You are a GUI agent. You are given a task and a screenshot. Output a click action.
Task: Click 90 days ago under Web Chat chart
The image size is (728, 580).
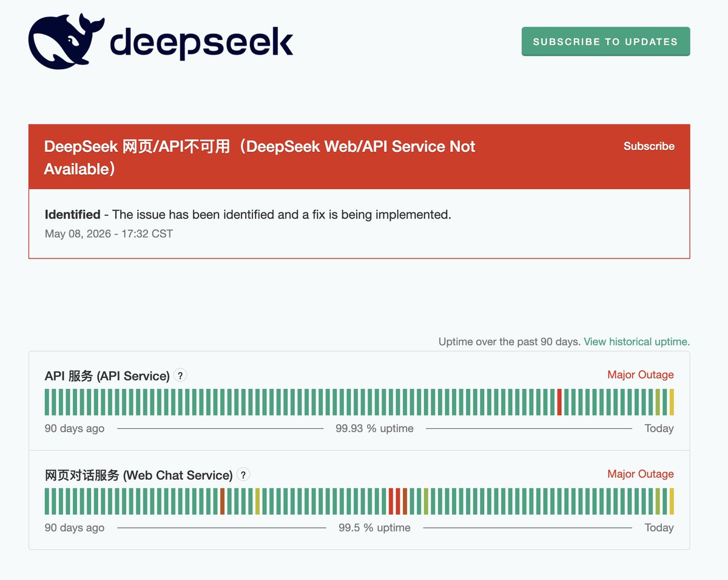coord(75,528)
